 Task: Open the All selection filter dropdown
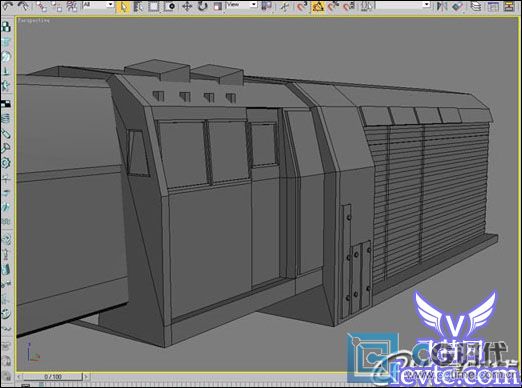coord(98,5)
